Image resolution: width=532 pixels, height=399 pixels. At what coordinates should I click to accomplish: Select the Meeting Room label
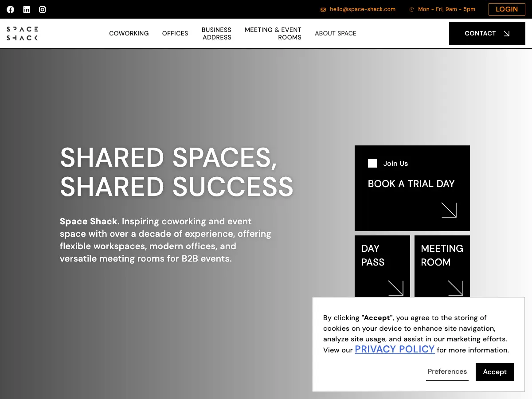(442, 255)
